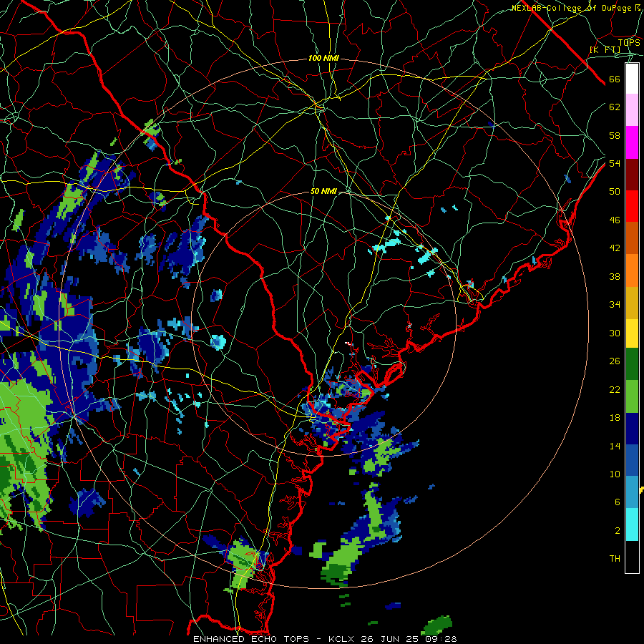This screenshot has height=644, width=644.
Task: Click the 'ENHANCED ECHO TOPS' product title
Action: point(251,639)
